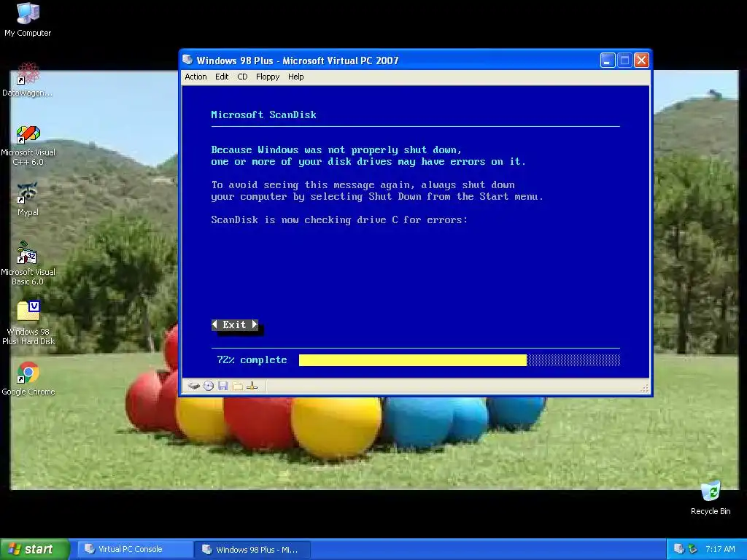The image size is (747, 560).
Task: Click the floppy disk status icon
Action: click(222, 386)
